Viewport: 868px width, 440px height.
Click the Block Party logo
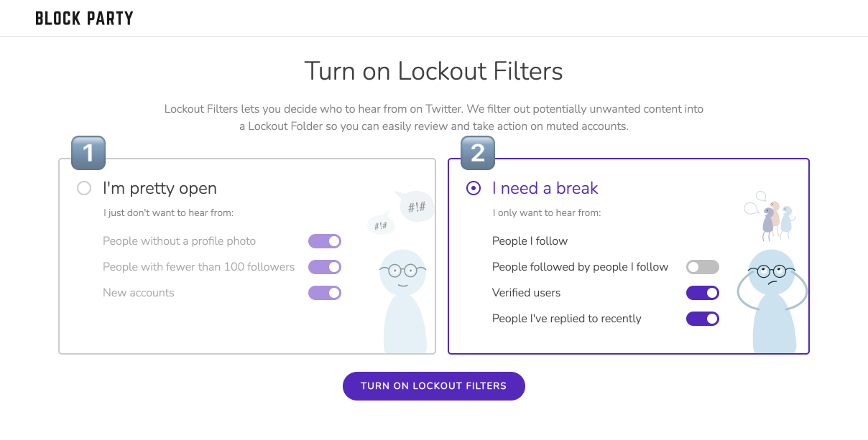tap(84, 19)
